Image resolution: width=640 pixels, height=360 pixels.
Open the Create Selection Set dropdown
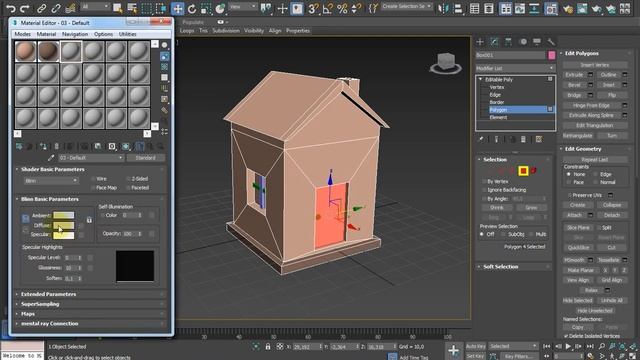click(x=407, y=7)
